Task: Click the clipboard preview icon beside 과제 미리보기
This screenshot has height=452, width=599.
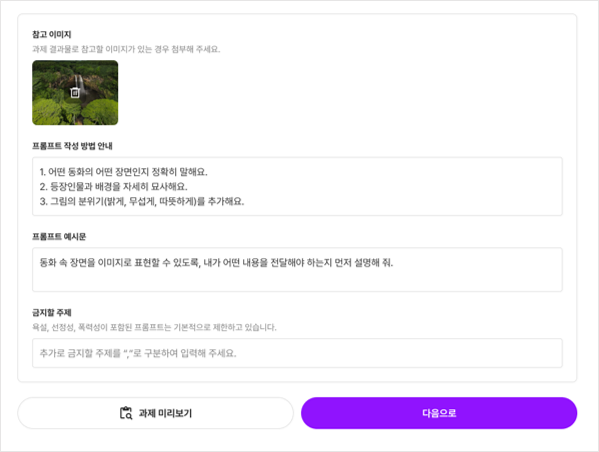Action: pos(126,413)
